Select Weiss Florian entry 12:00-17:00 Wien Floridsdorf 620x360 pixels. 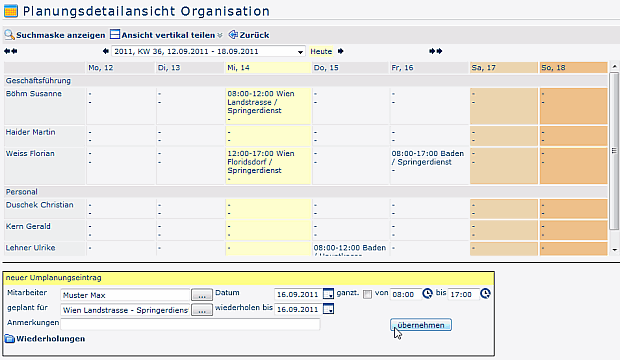pyautogui.click(x=261, y=162)
